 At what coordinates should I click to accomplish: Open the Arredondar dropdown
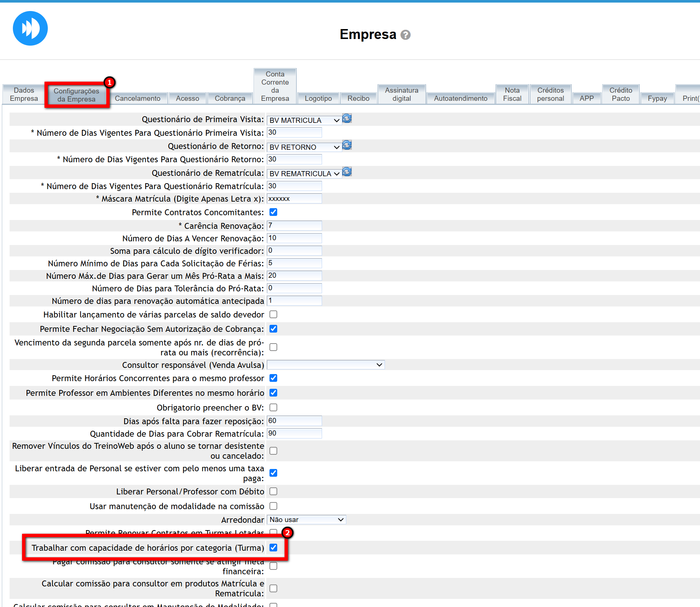[306, 519]
